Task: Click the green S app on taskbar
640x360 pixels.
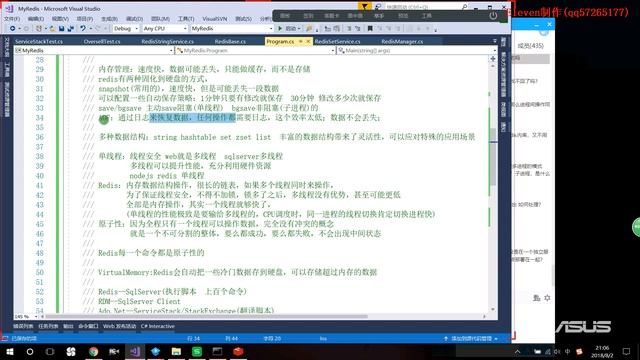Action: click(x=197, y=351)
